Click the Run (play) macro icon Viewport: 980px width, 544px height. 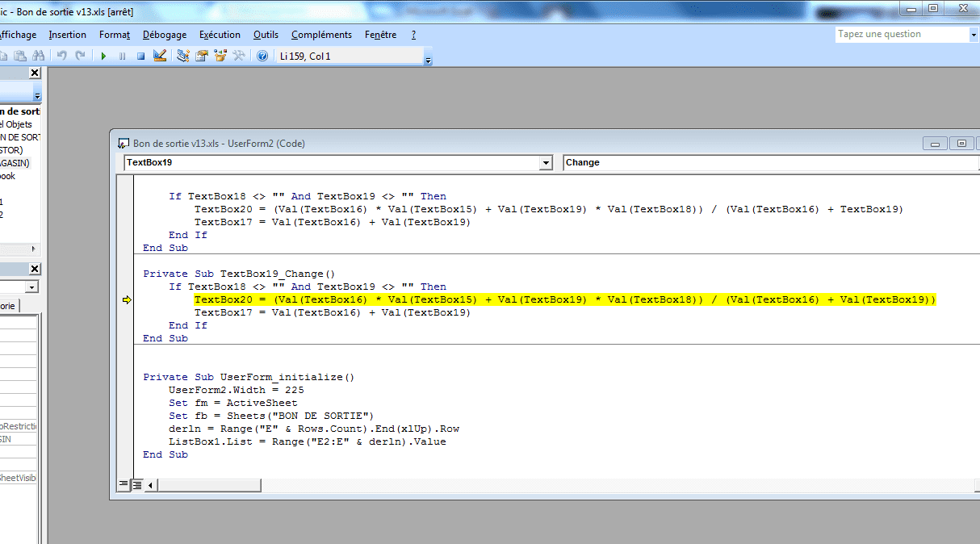103,56
